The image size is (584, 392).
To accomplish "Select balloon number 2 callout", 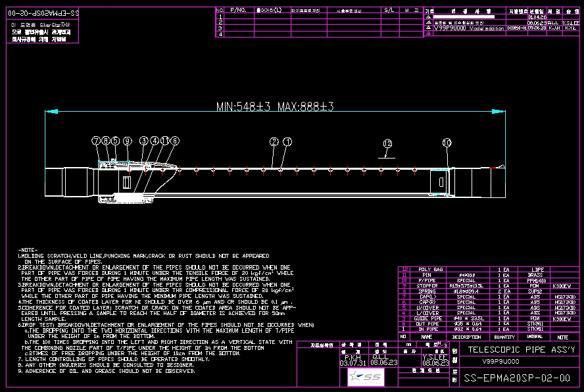I will (x=274, y=141).
